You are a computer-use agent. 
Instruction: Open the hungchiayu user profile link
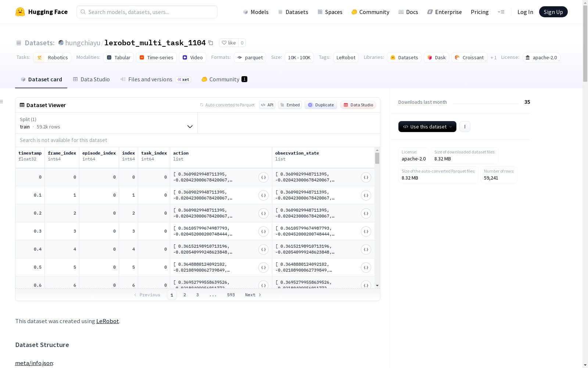tap(83, 43)
